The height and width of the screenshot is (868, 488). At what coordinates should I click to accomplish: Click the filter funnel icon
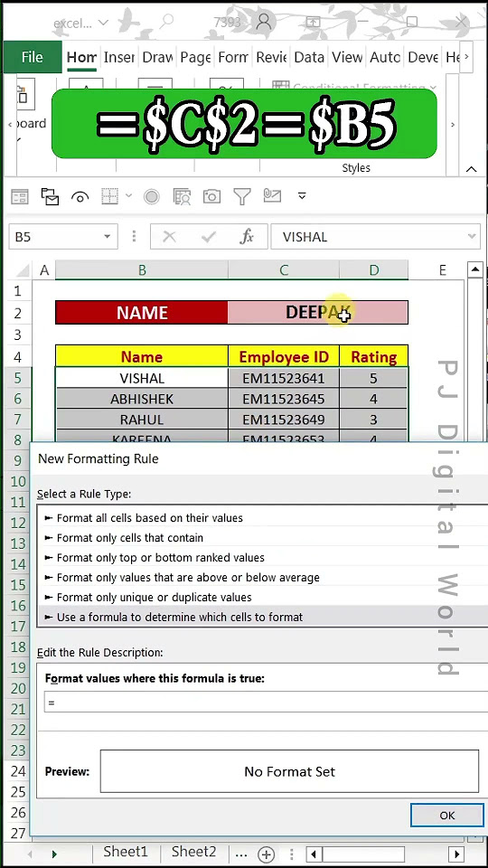[x=242, y=196]
